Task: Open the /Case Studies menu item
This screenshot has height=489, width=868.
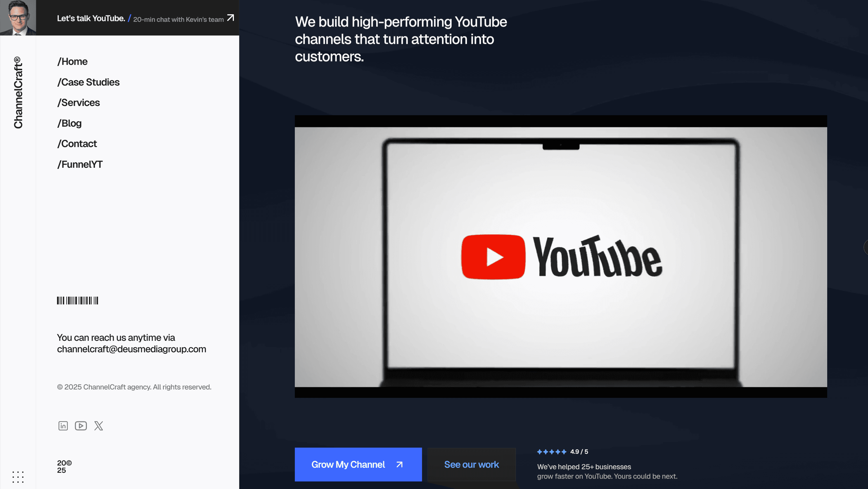Action: (x=88, y=82)
